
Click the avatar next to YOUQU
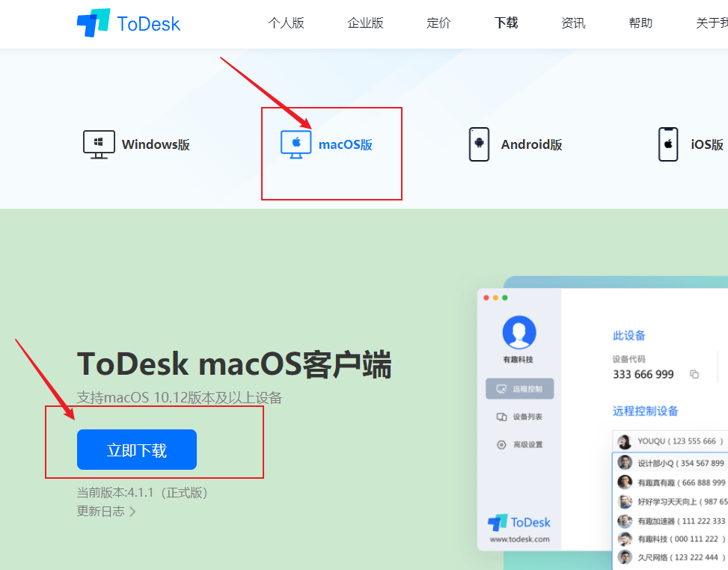pyautogui.click(x=625, y=441)
